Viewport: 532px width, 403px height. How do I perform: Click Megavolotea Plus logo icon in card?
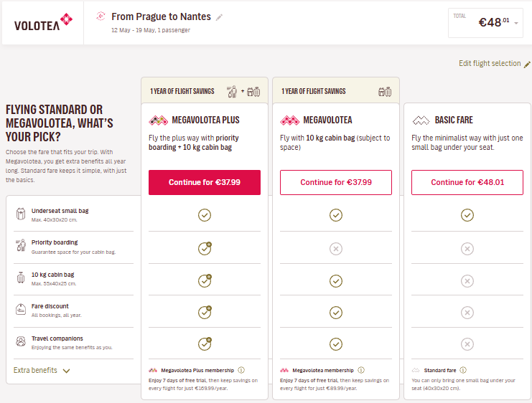click(x=159, y=120)
